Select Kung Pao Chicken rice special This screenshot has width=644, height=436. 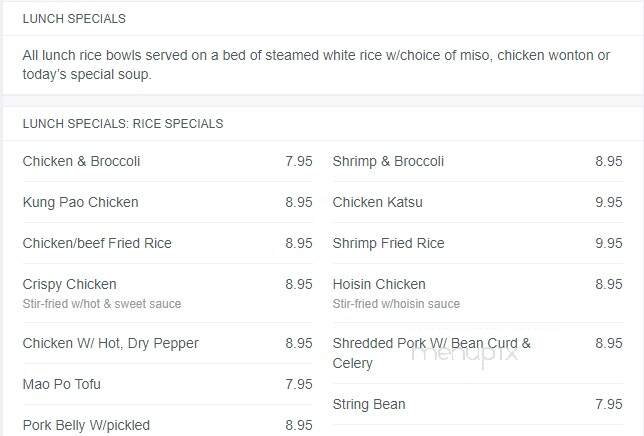[x=80, y=202]
